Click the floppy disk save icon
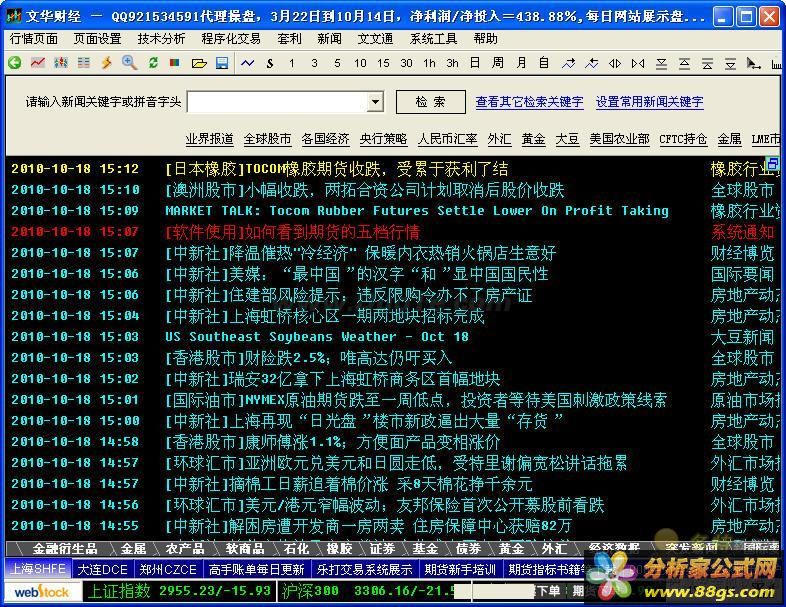The width and height of the screenshot is (786, 607). pos(222,63)
